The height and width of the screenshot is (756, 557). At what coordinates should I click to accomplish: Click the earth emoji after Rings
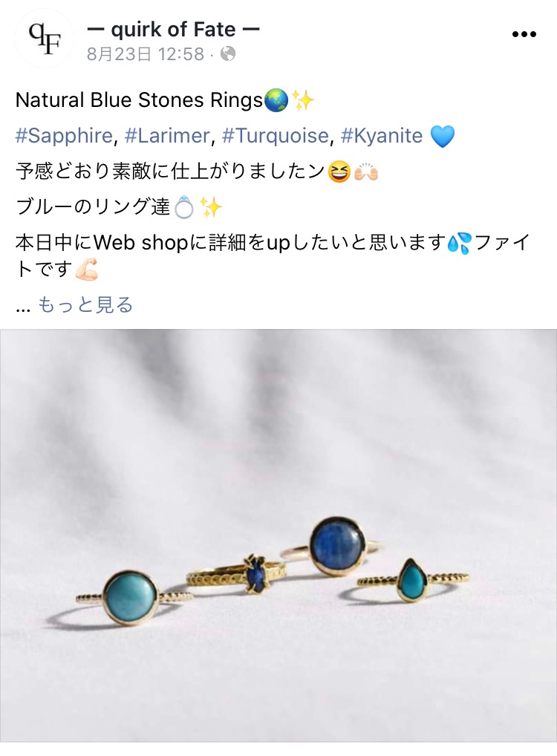[276, 100]
